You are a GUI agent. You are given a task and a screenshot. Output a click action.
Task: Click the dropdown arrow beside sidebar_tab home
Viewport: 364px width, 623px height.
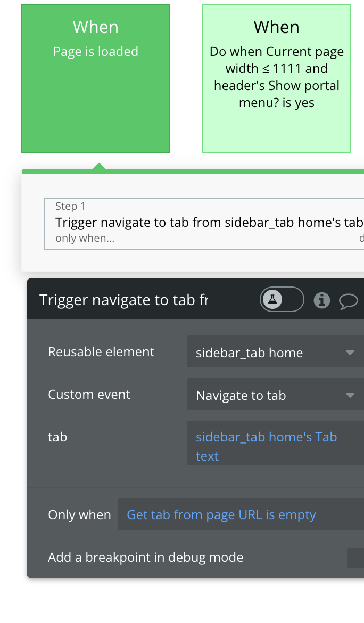pyautogui.click(x=350, y=353)
